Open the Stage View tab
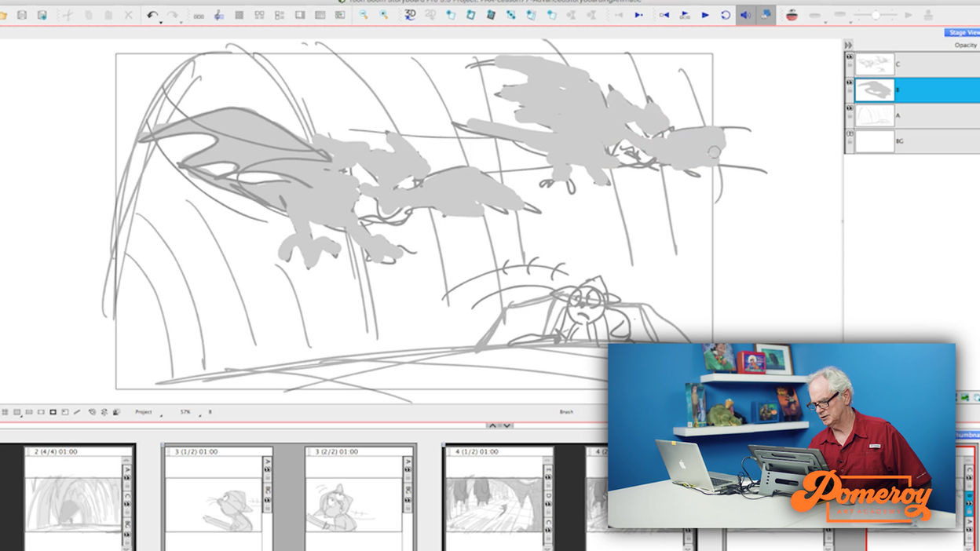The height and width of the screenshot is (551, 980). pos(963,33)
